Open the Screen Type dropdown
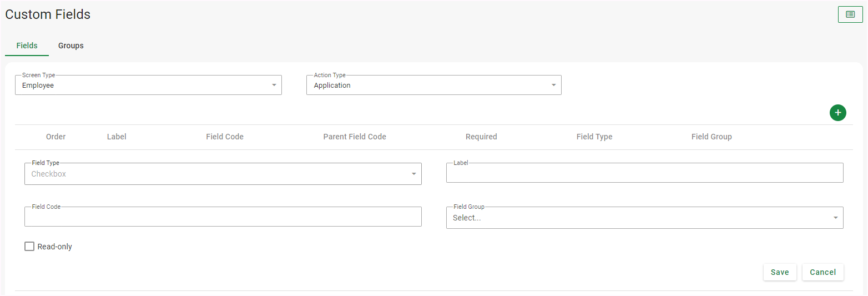The width and height of the screenshot is (868, 296). [148, 86]
